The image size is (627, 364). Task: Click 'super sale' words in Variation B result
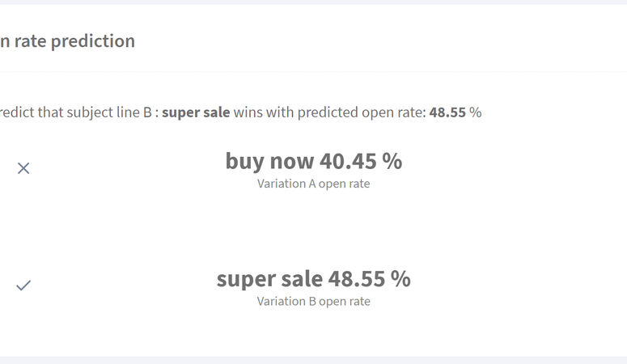click(269, 279)
